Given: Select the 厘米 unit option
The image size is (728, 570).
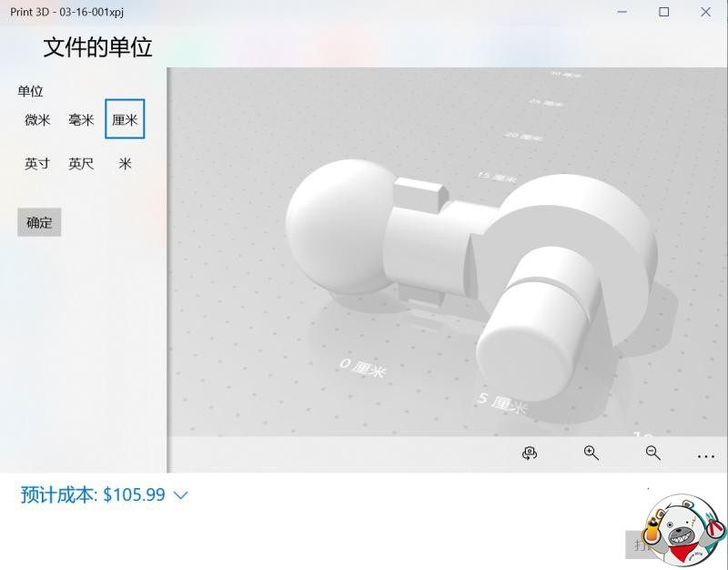Looking at the screenshot, I should [125, 119].
